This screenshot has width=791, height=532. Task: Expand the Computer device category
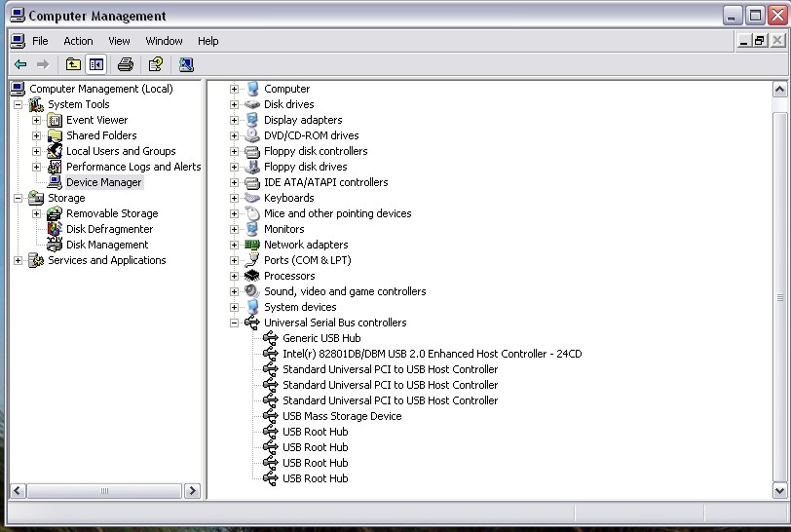pyautogui.click(x=234, y=90)
